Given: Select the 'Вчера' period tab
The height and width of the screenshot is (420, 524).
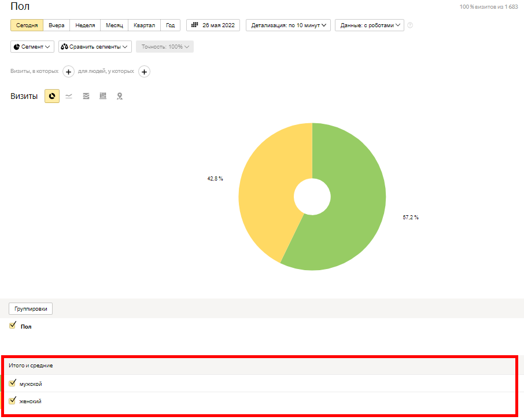Looking at the screenshot, I should tap(57, 25).
